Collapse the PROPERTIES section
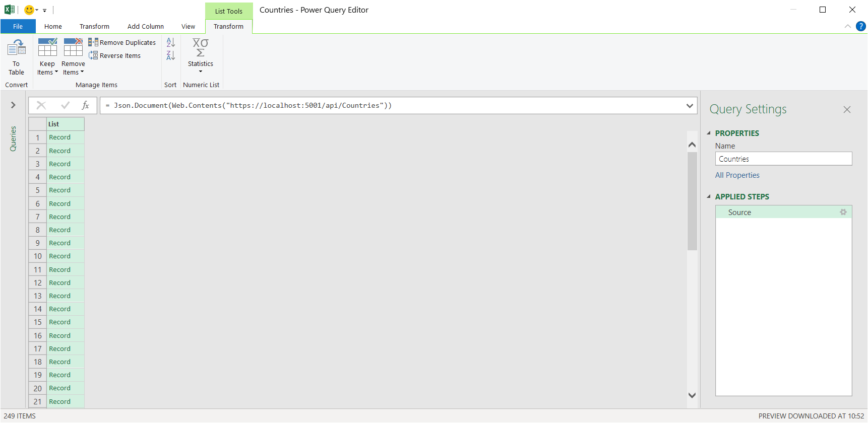868x423 pixels. tap(709, 133)
